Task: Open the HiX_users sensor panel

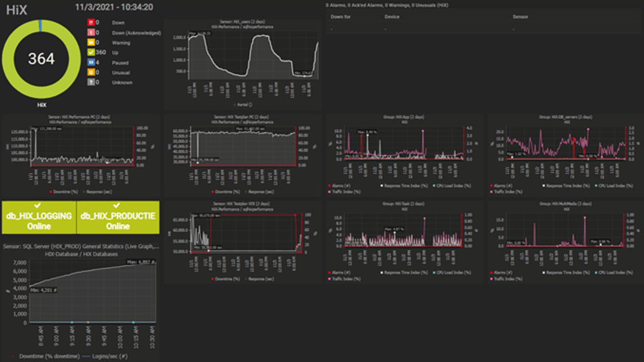Action: point(242,21)
